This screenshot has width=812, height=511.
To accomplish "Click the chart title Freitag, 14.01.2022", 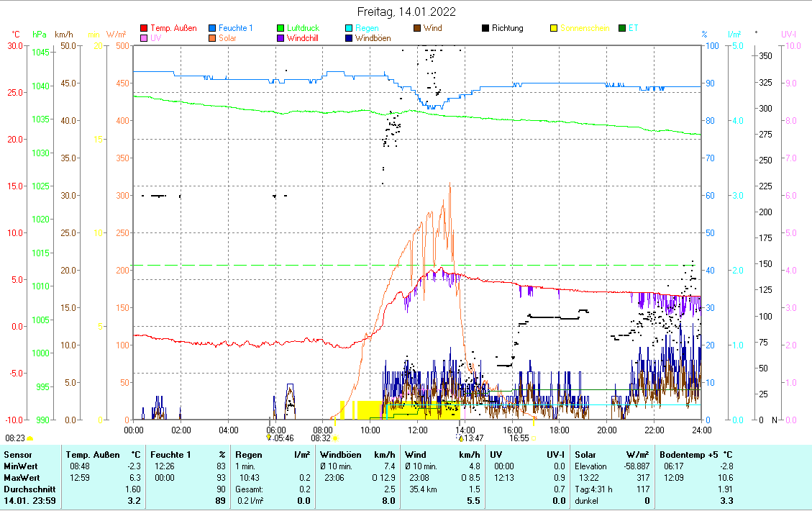I will point(406,12).
